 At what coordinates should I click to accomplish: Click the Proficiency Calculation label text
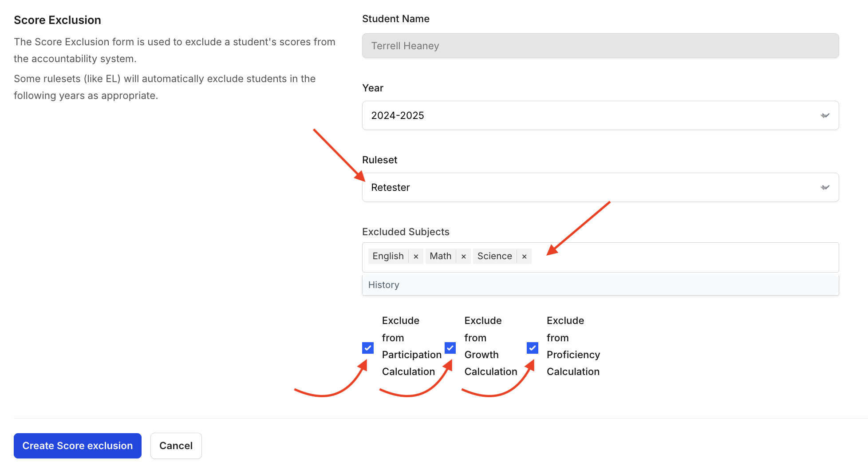(573, 355)
